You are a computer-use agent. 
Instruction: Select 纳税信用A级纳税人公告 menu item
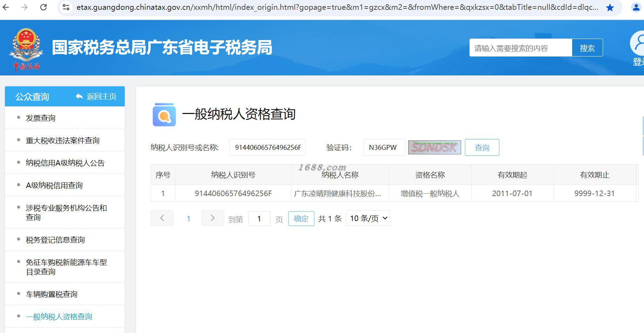[x=65, y=163]
